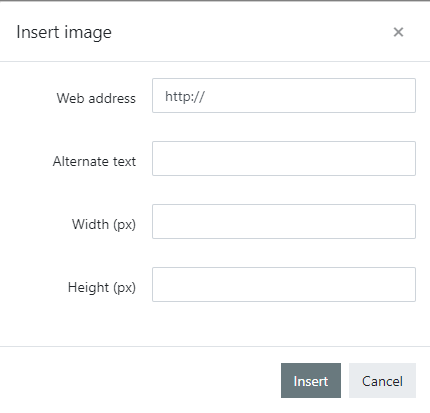Dismiss dialog via top-right X icon

[x=398, y=32]
